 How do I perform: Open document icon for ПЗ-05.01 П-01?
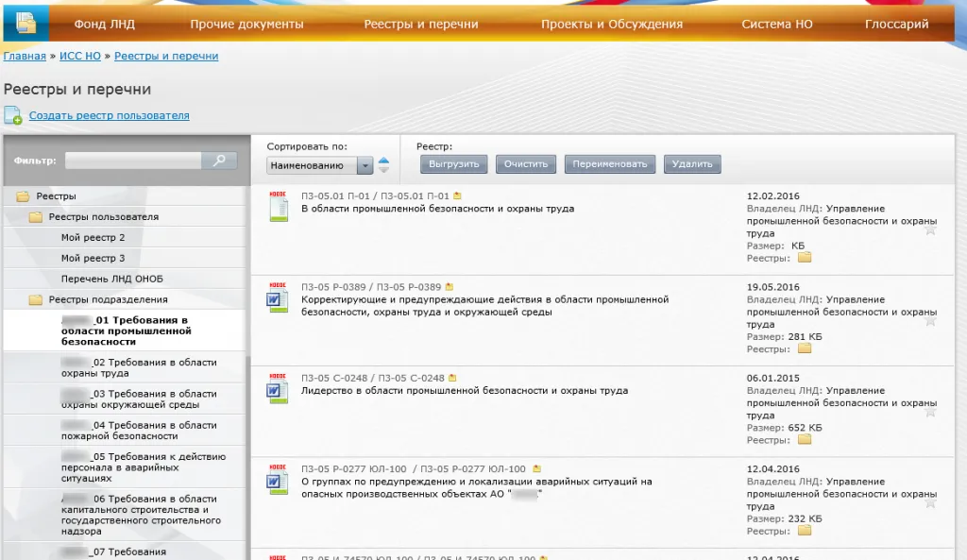click(278, 206)
